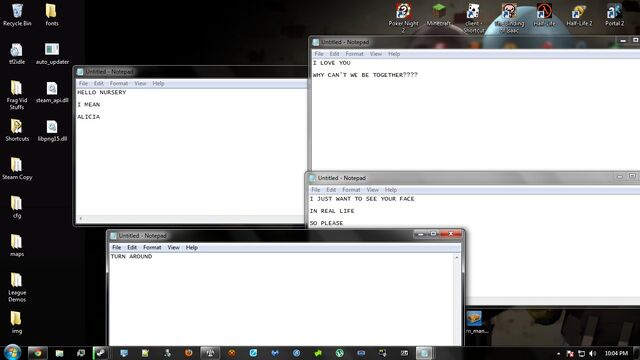The height and width of the screenshot is (360, 640).
Task: Click the line 'IN REAL LIFE'
Action: tap(332, 211)
